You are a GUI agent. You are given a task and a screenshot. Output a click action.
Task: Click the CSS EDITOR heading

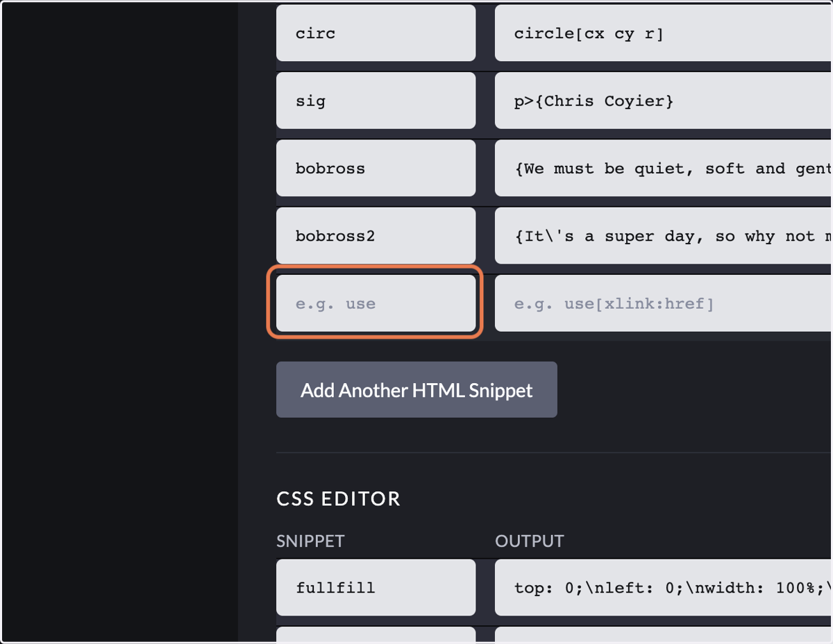(x=338, y=499)
